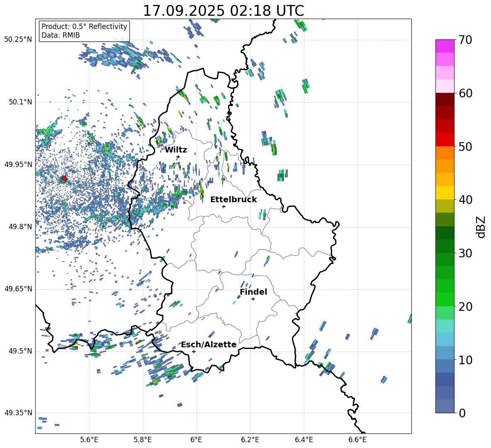Image resolution: width=491 pixels, height=448 pixels.
Task: Click the red radar site marker
Action: 64,179
